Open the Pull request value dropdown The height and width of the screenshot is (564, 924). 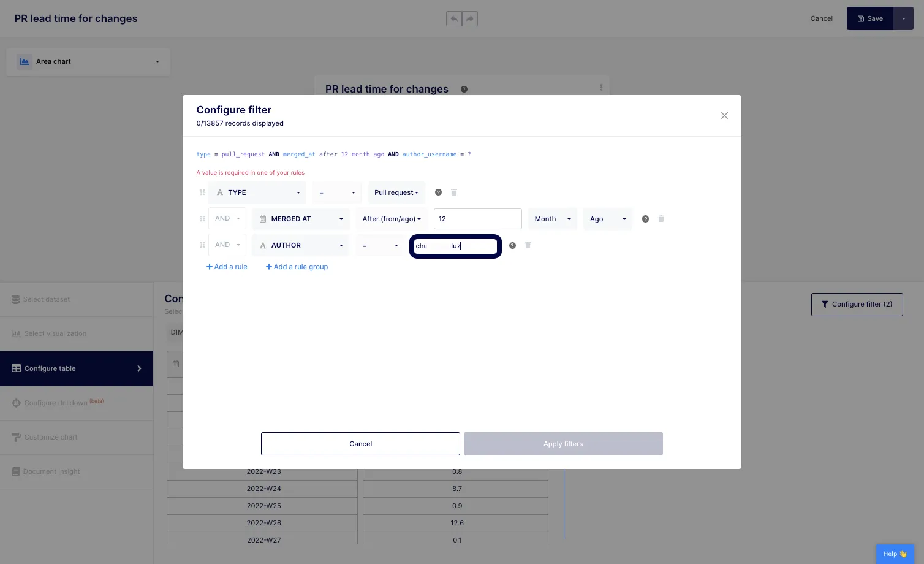pos(396,192)
